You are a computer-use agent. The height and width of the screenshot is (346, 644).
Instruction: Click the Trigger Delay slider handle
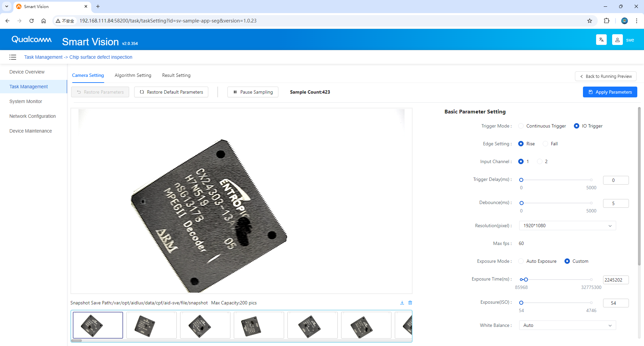521,180
